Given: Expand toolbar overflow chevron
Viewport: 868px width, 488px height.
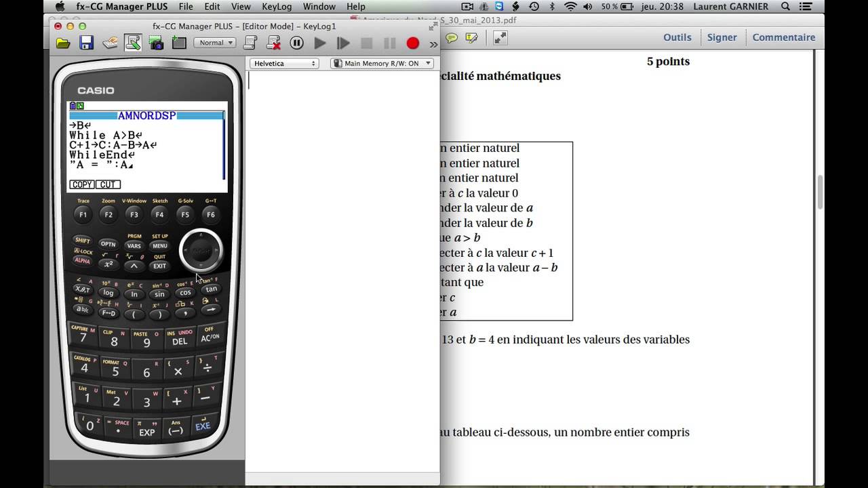Looking at the screenshot, I should 433,44.
